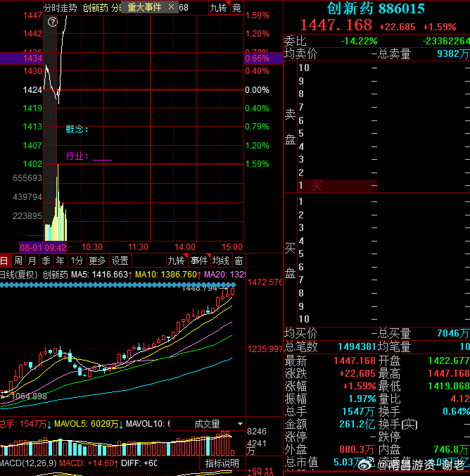Toggle 事件 events on daily chart
The image size is (470, 476).
(199, 261)
